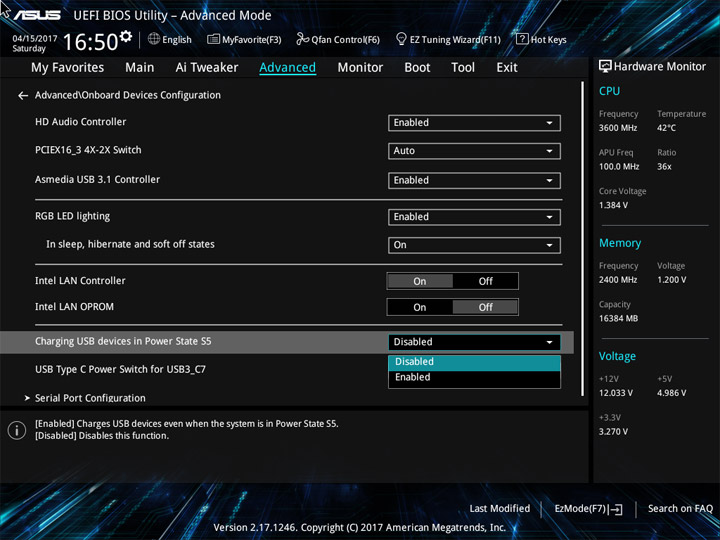The image size is (720, 540).
Task: Open the RGB LED lighting dropdown
Action: [x=474, y=217]
